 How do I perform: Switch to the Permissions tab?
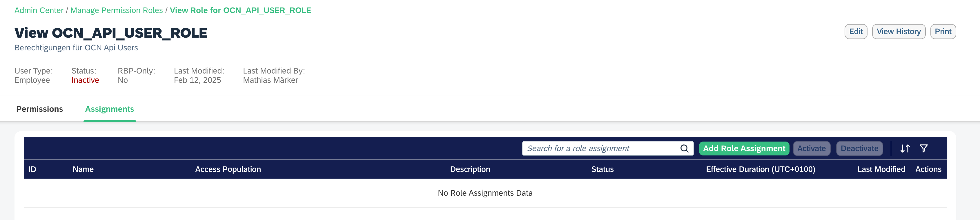pos(39,109)
